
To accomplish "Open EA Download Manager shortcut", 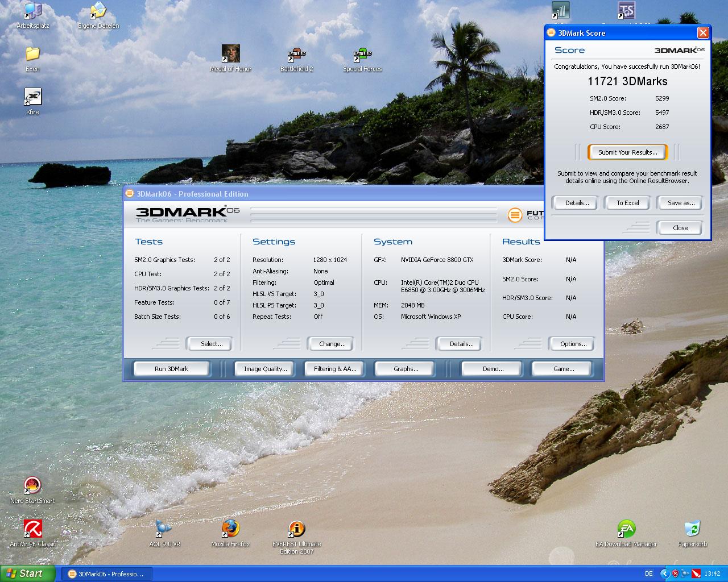I will coord(626,534).
